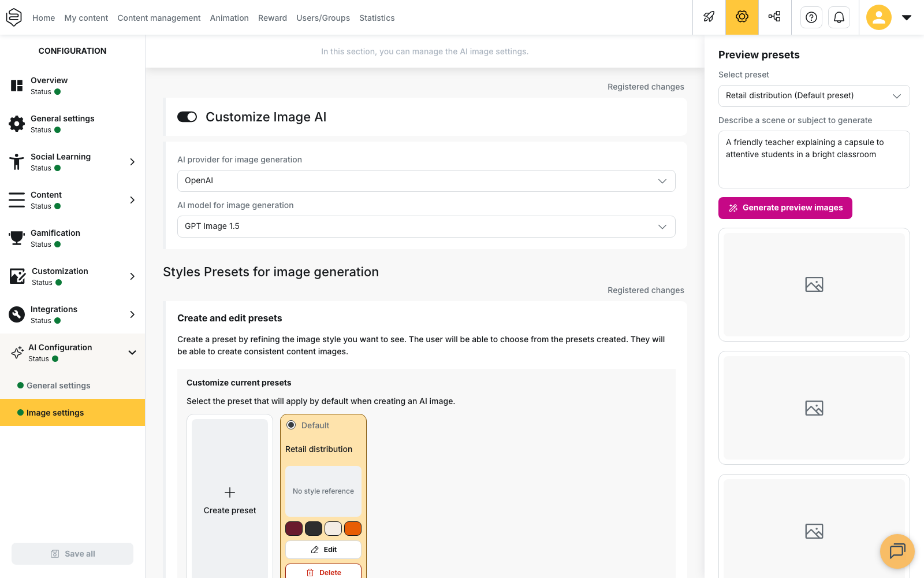Open the chat support bubble
This screenshot has width=924, height=578.
pyautogui.click(x=897, y=551)
